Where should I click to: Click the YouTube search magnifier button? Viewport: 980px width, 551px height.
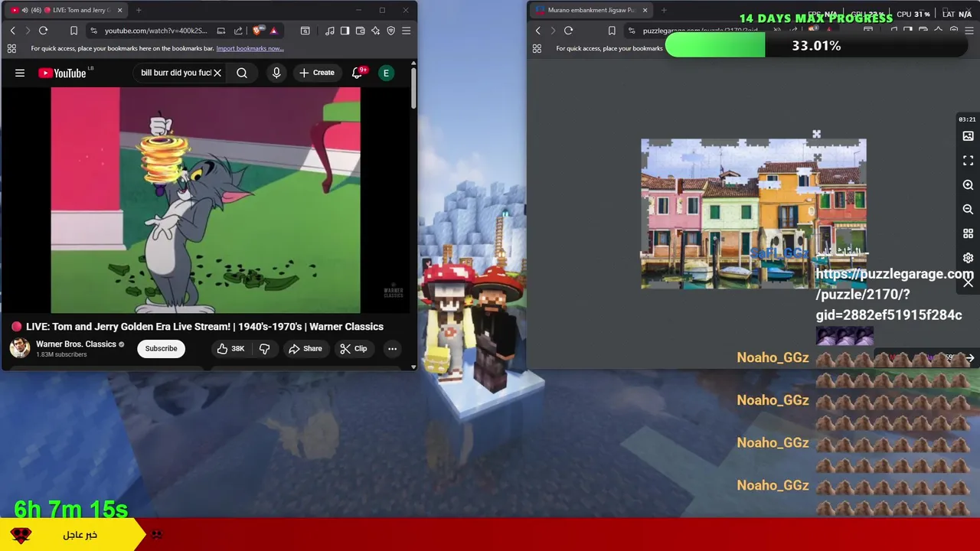(242, 73)
